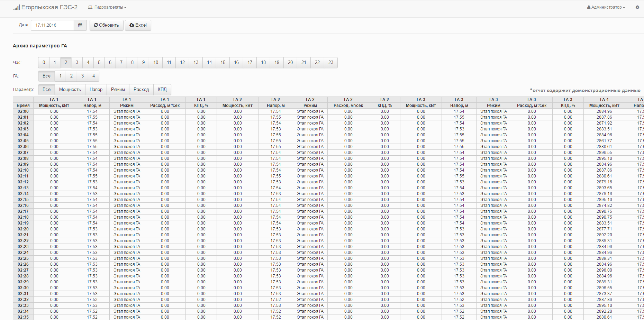The width and height of the screenshot is (644, 320).
Task: Select hour 0 in the Час selector
Action: pos(44,63)
